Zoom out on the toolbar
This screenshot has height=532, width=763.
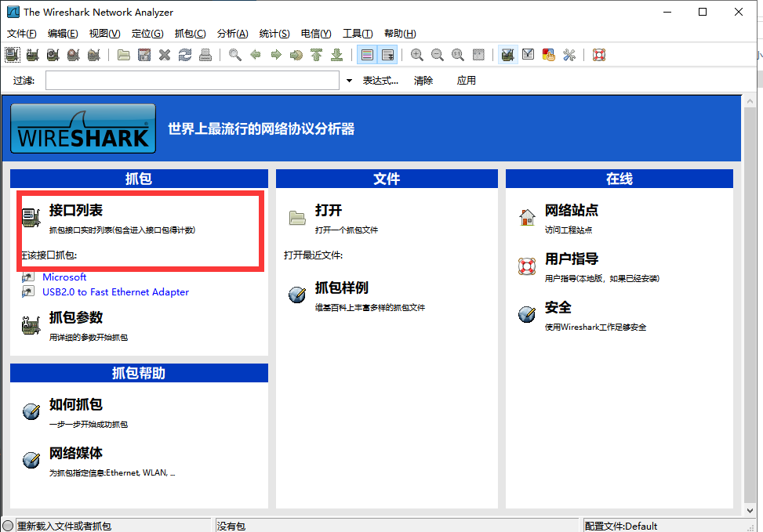pos(438,55)
